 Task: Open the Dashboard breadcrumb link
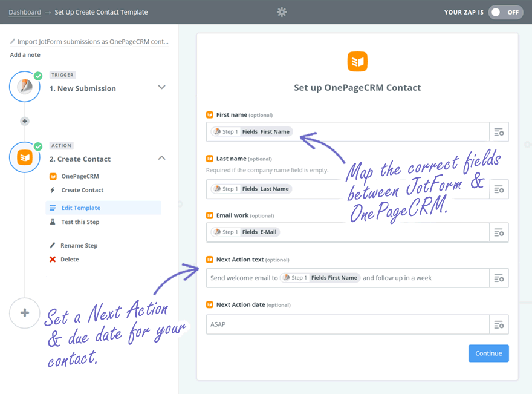(25, 12)
